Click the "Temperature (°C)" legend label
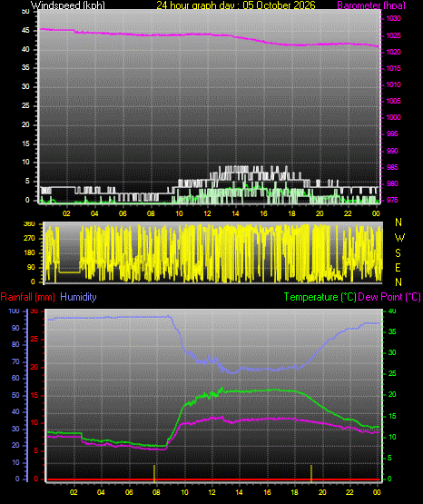 [x=320, y=297]
